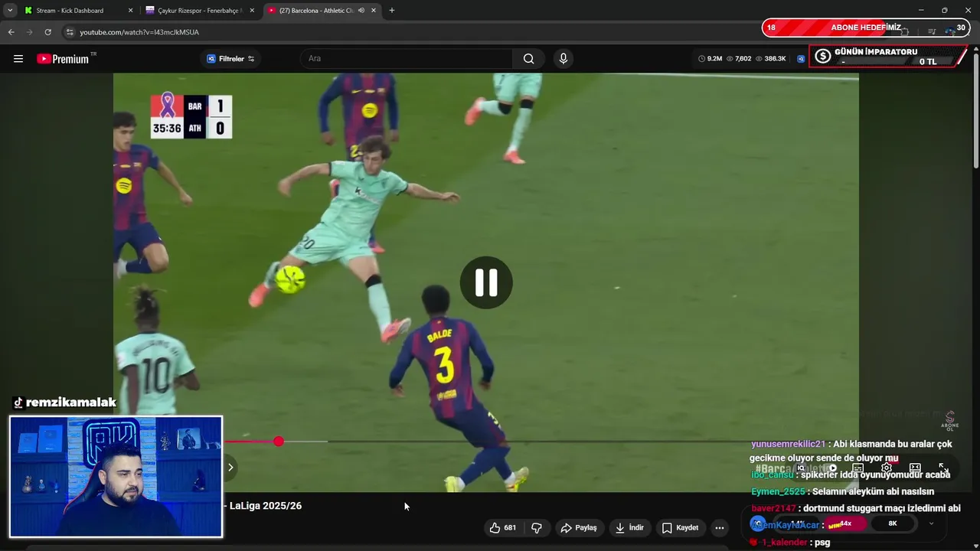Click the clock 9.2M stat

[710, 59]
